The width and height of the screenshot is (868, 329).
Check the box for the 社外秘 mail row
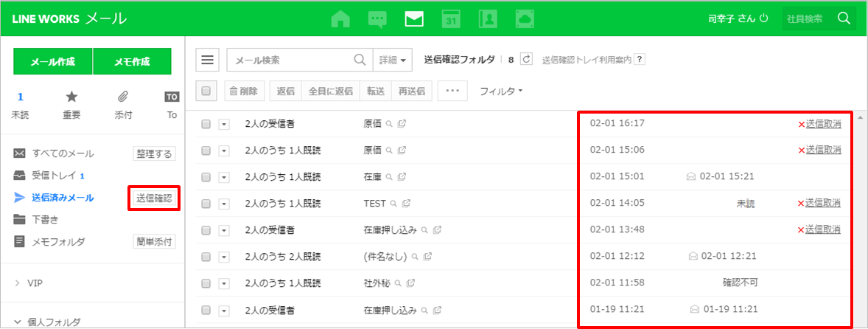click(206, 283)
